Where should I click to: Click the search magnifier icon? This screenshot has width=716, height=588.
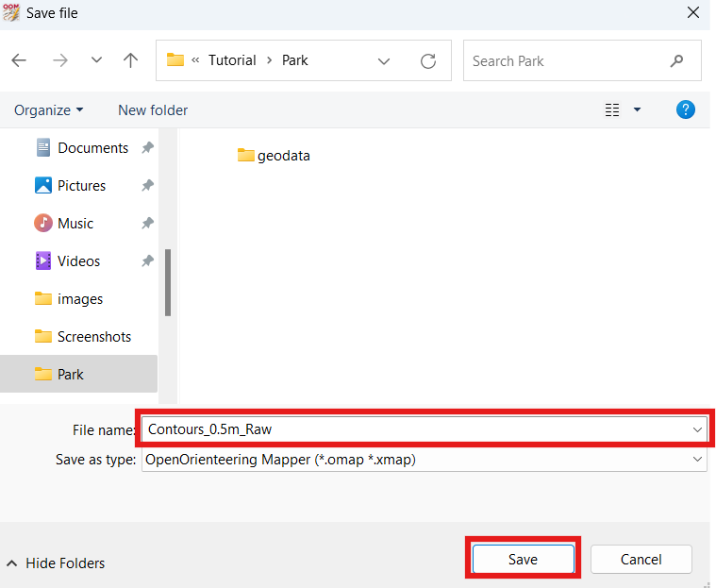[676, 60]
